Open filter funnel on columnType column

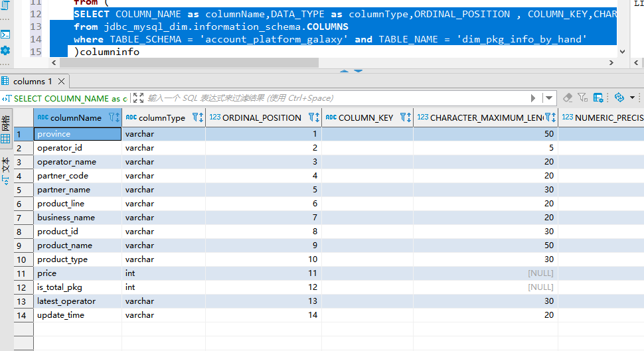195,117
